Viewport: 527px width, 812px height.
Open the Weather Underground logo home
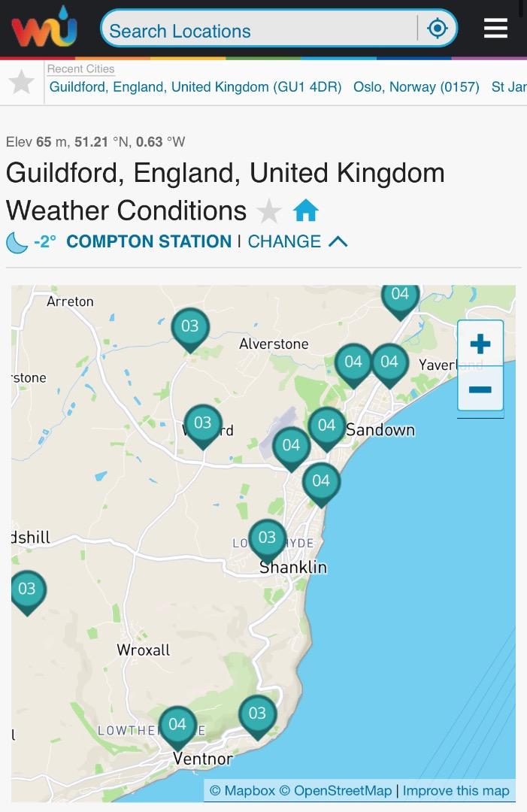[x=44, y=29]
